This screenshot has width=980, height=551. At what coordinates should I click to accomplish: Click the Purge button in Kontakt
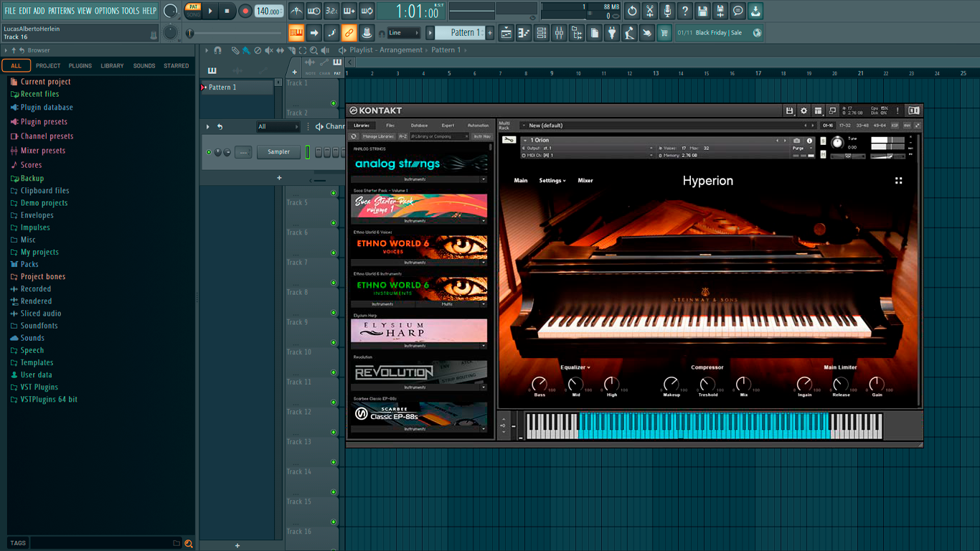pos(800,149)
